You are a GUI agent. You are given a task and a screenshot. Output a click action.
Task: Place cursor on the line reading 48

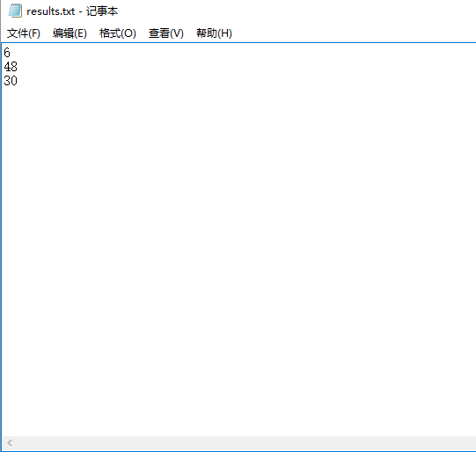click(11, 67)
